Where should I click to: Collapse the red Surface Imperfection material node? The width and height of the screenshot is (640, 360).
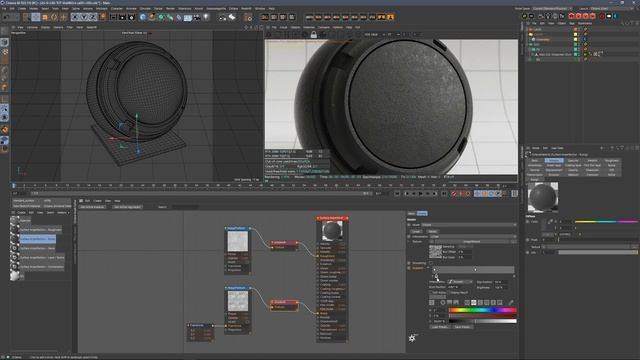click(x=318, y=218)
